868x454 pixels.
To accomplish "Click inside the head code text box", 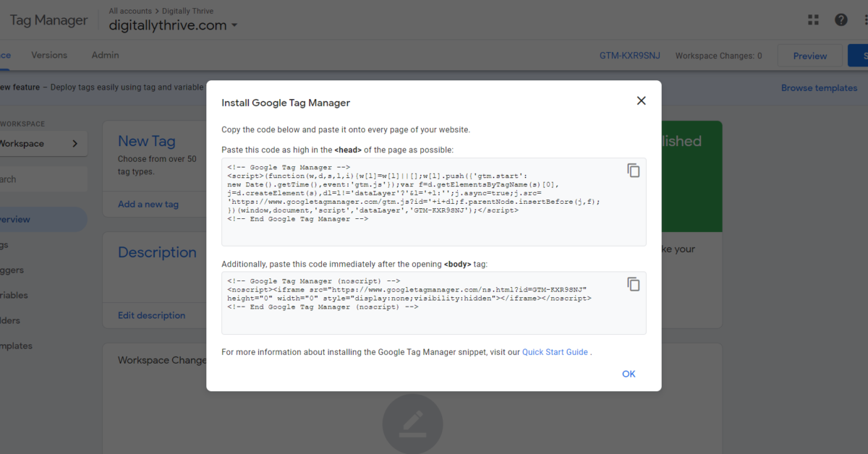I will 434,202.
